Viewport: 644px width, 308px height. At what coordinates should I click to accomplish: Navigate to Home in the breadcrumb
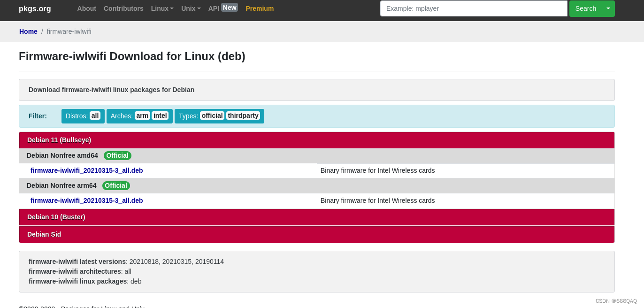pos(28,31)
